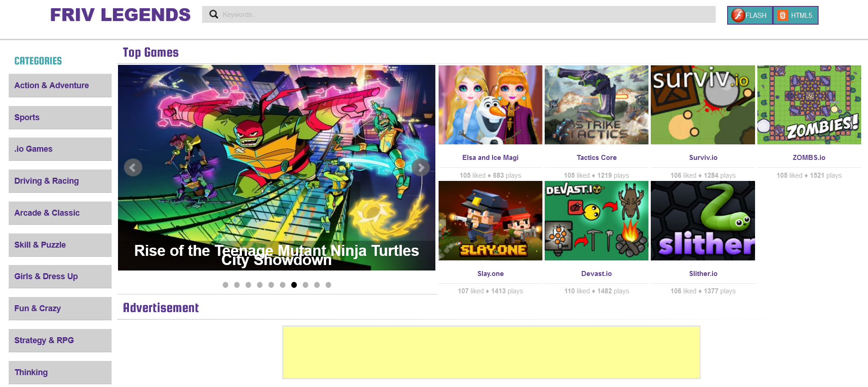Open Girls & Dress Up category
Screen dimensions: 868x387
pyautogui.click(x=60, y=276)
